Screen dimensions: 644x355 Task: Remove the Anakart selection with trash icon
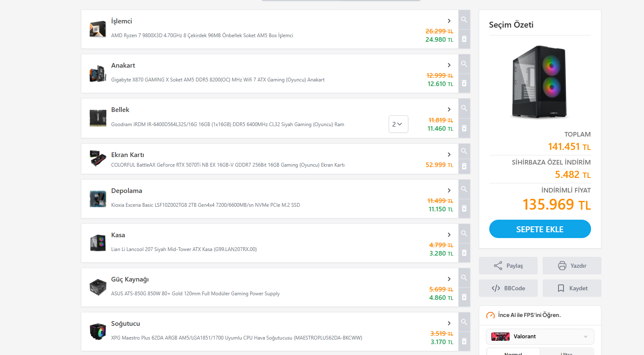coord(464,84)
